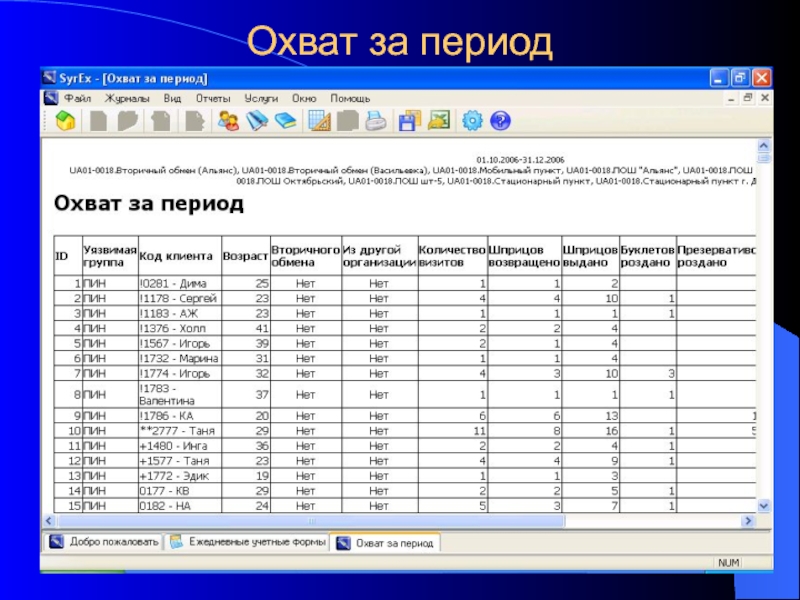Click the Возраст column header
Viewport: 800px width, 600px height.
245,256
